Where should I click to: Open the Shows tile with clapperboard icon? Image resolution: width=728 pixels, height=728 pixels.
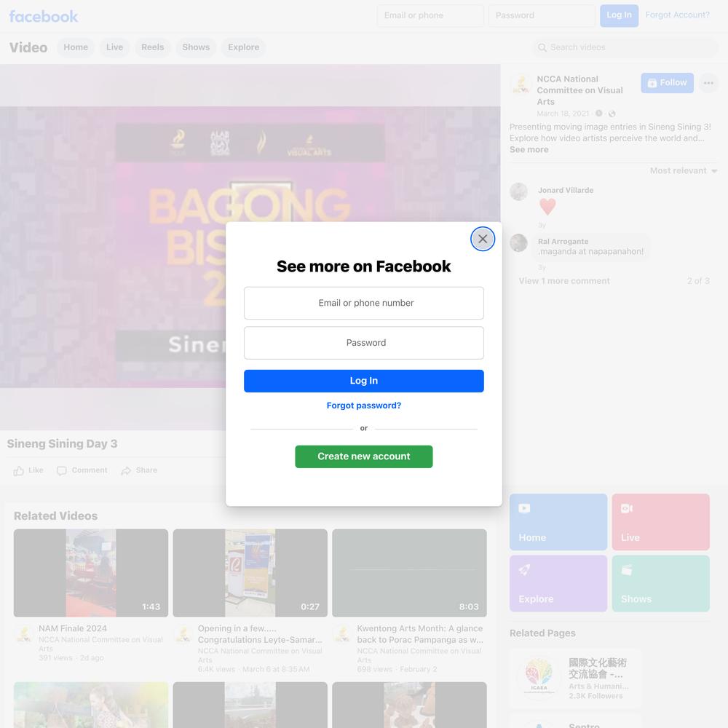tap(660, 583)
